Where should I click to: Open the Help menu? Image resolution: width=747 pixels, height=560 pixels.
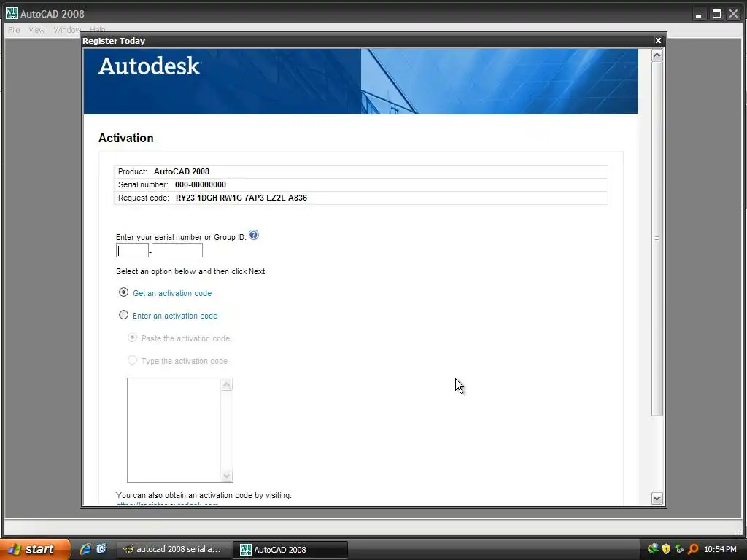pos(97,29)
